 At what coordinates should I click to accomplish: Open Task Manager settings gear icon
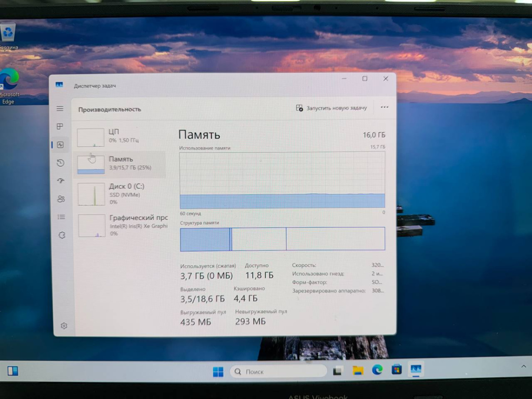tap(64, 326)
